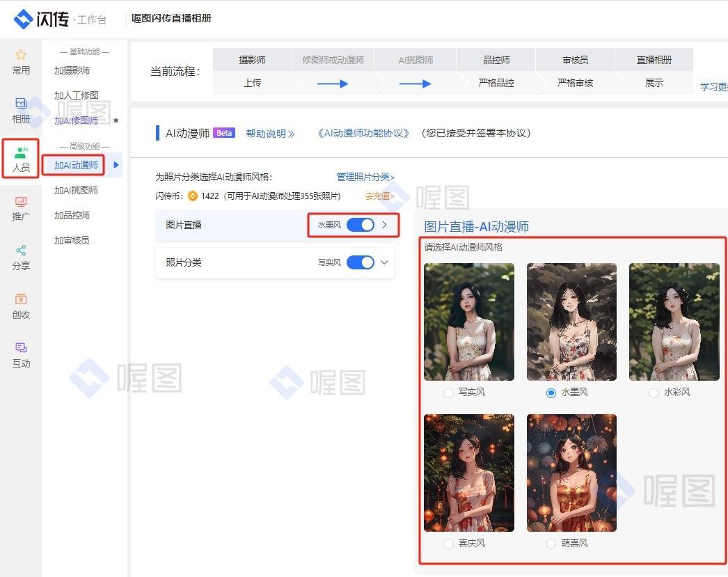The width and height of the screenshot is (728, 577).
Task: Expand the 照片分类 row down chevron
Action: [384, 262]
